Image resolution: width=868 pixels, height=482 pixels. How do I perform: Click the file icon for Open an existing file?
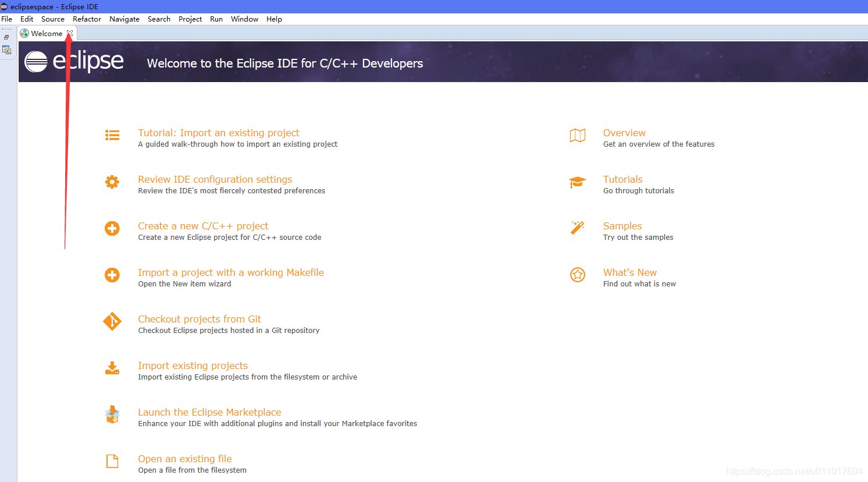(112, 461)
